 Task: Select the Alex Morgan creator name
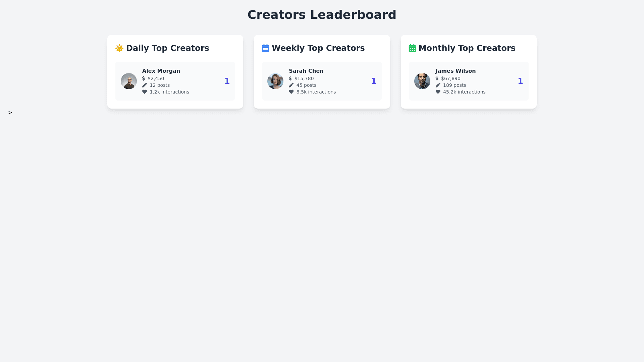point(161,71)
